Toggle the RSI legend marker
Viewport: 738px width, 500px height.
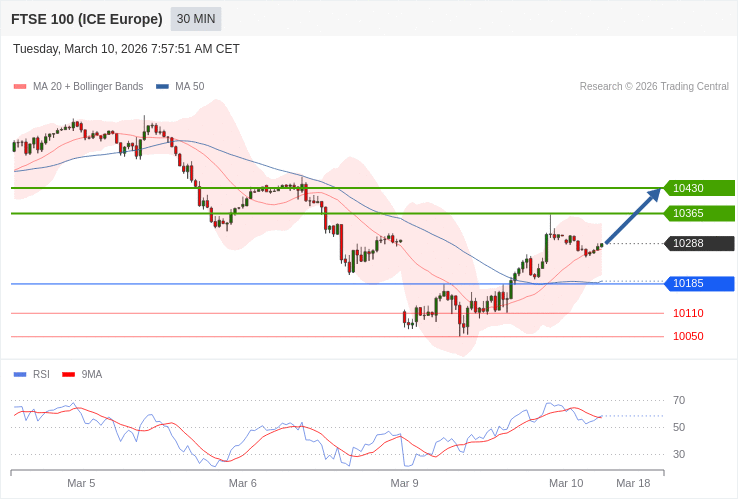[20, 375]
